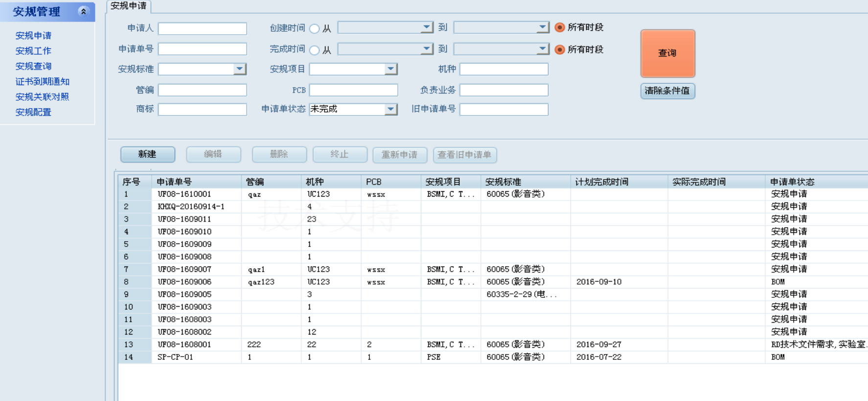
Task: Select row UF08-1609010
Action: [x=493, y=232]
